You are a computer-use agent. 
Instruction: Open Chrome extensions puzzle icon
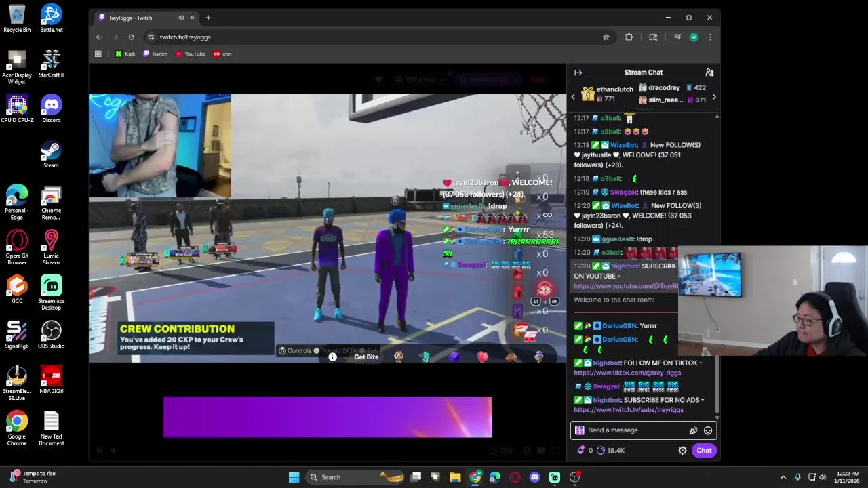[629, 37]
